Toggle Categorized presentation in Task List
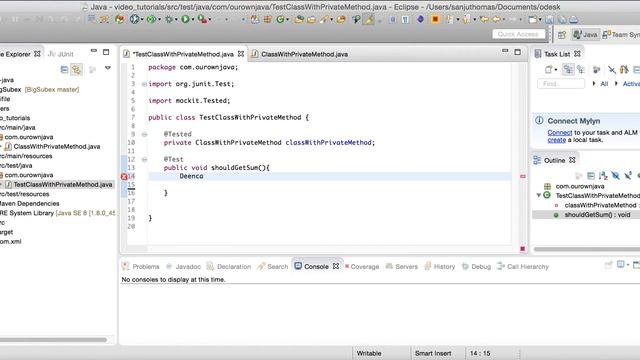640x360 pixels. click(568, 69)
